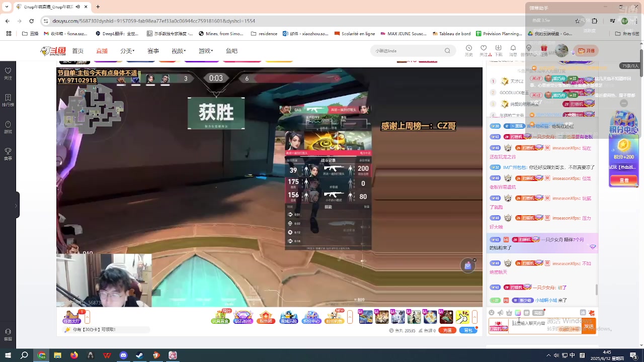Click the star icon in chat toolbar
644x362 pixels.
pos(509,313)
